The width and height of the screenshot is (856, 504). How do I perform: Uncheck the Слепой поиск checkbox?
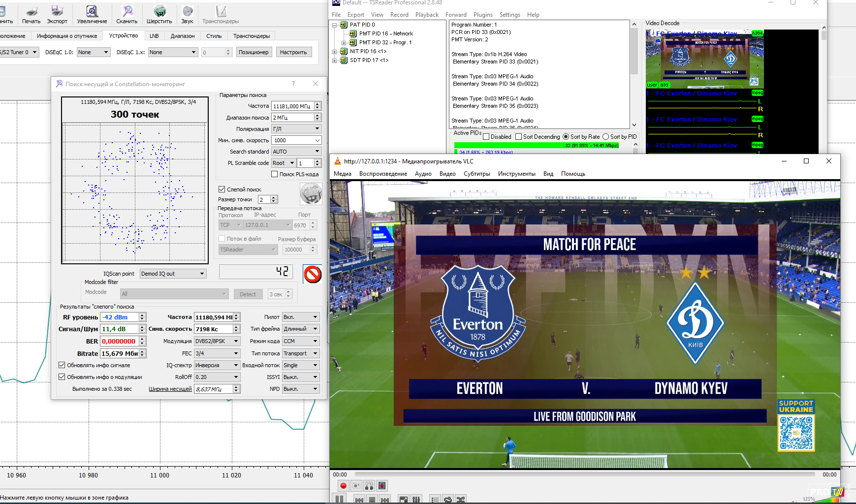222,189
